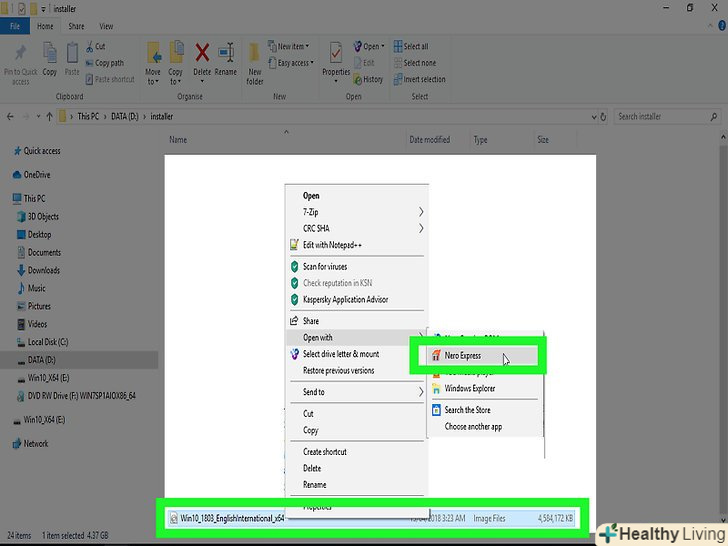Image resolution: width=728 pixels, height=546 pixels.
Task: Click Search the Store in submenu
Action: [485, 410]
